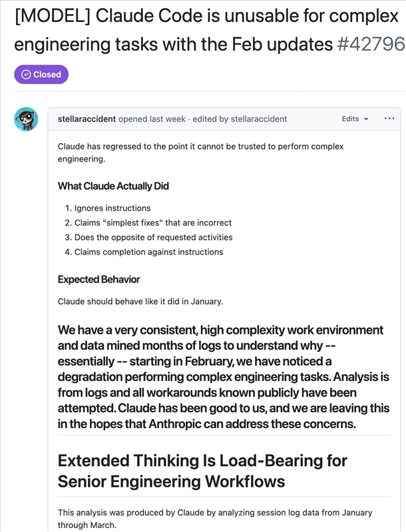Click the caret arrow beside Edits
Viewport: 406px width, 532px height.
pyautogui.click(x=366, y=119)
